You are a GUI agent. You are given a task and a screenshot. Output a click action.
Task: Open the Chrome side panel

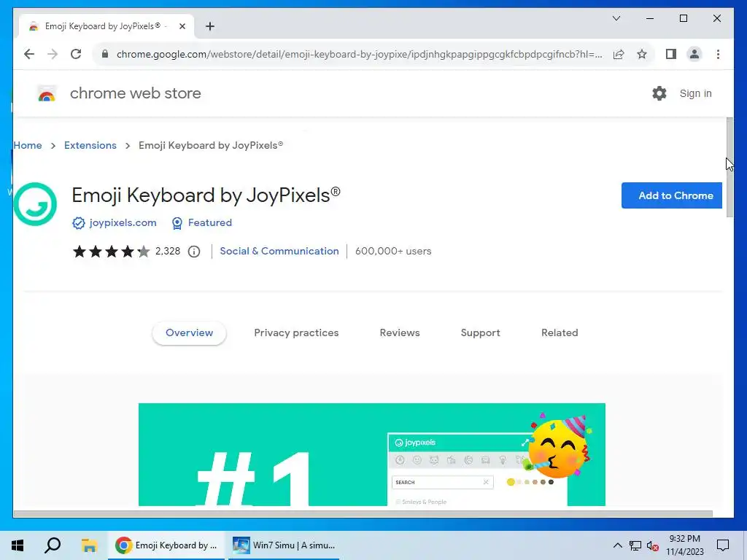(x=671, y=54)
